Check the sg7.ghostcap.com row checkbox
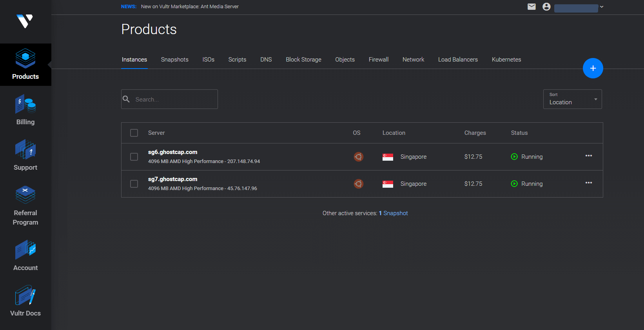The image size is (644, 330). click(x=134, y=184)
